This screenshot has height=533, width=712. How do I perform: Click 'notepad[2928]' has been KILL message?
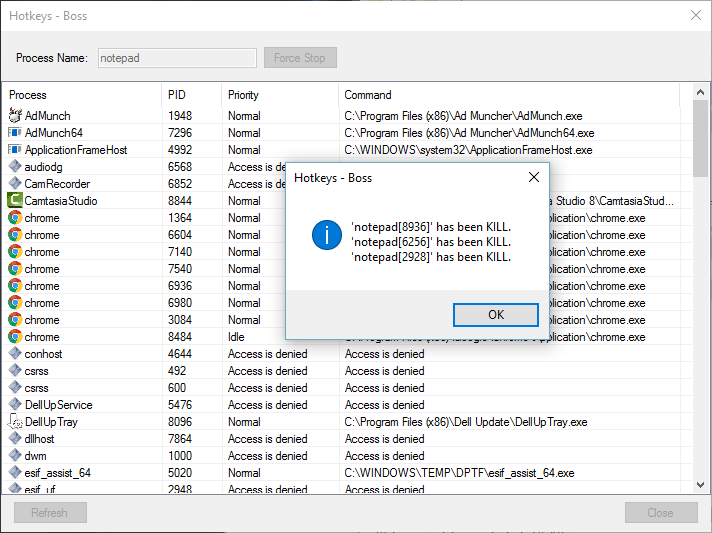click(431, 257)
